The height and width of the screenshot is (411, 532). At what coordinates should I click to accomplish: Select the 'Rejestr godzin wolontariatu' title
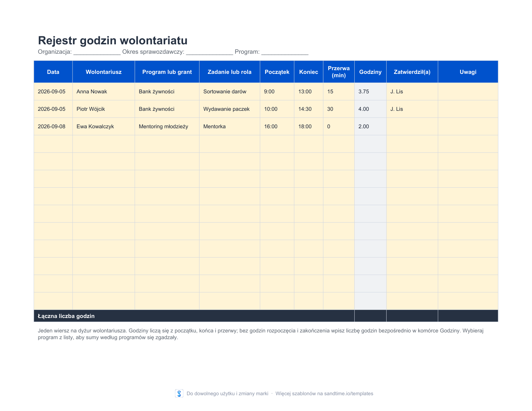coord(113,40)
